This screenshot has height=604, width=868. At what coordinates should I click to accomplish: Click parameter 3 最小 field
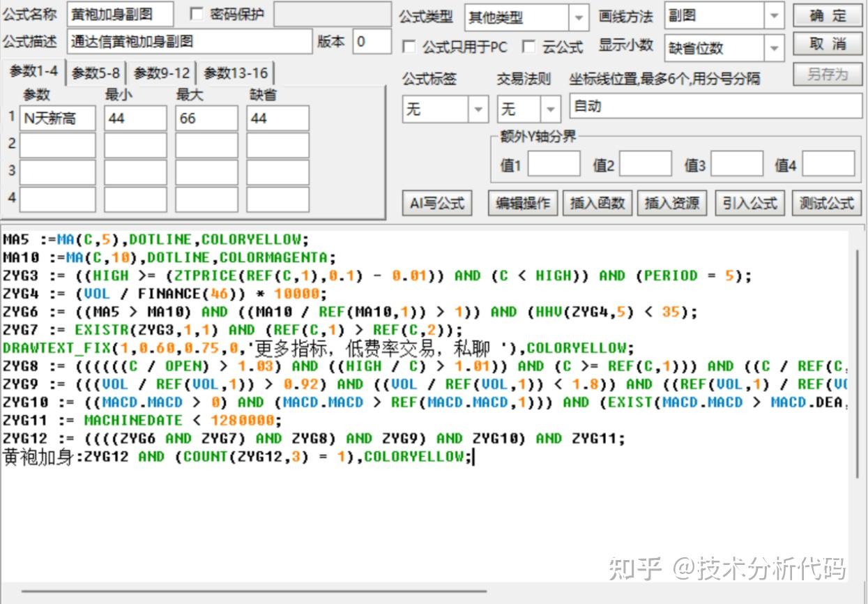click(135, 172)
